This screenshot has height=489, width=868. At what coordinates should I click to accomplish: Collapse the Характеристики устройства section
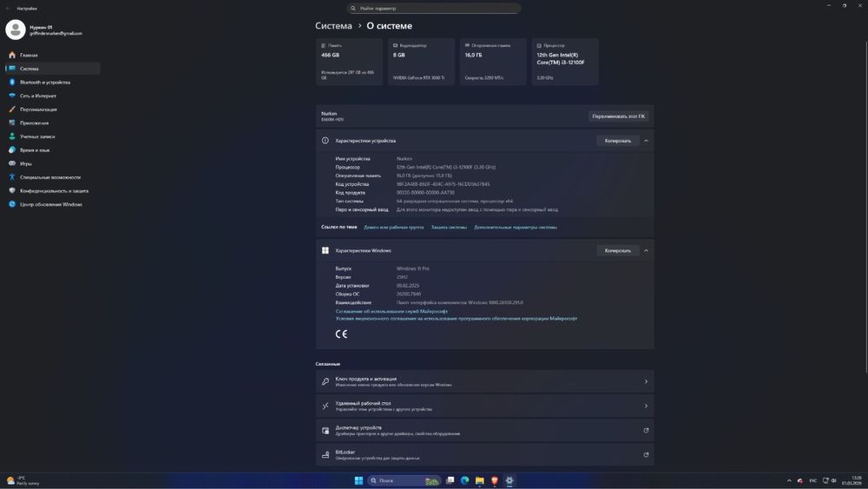coord(646,141)
